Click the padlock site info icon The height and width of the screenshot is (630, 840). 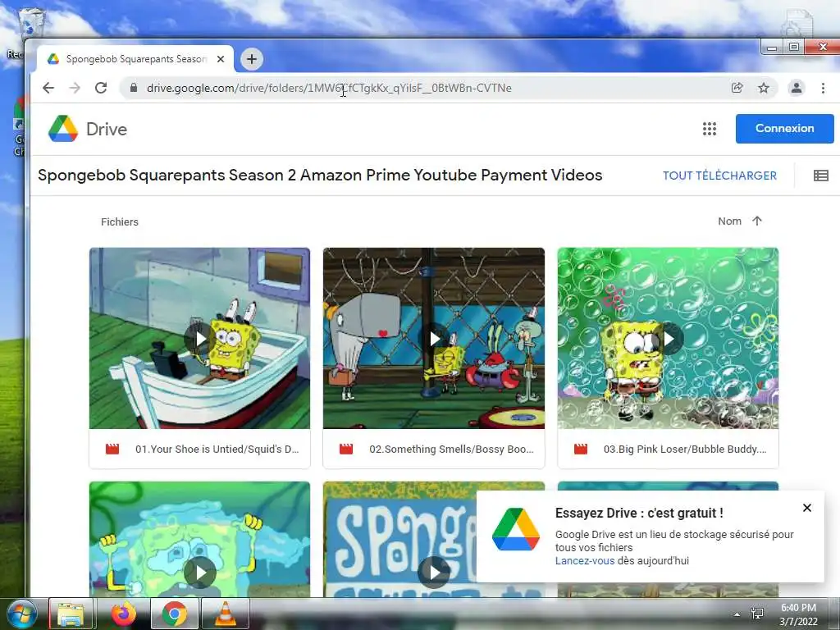[x=134, y=88]
